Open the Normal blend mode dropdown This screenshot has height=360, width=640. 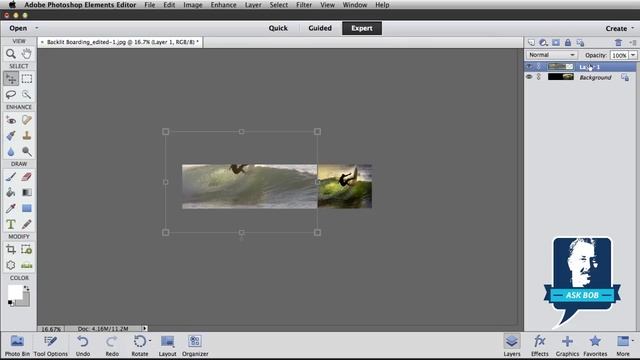tap(551, 55)
